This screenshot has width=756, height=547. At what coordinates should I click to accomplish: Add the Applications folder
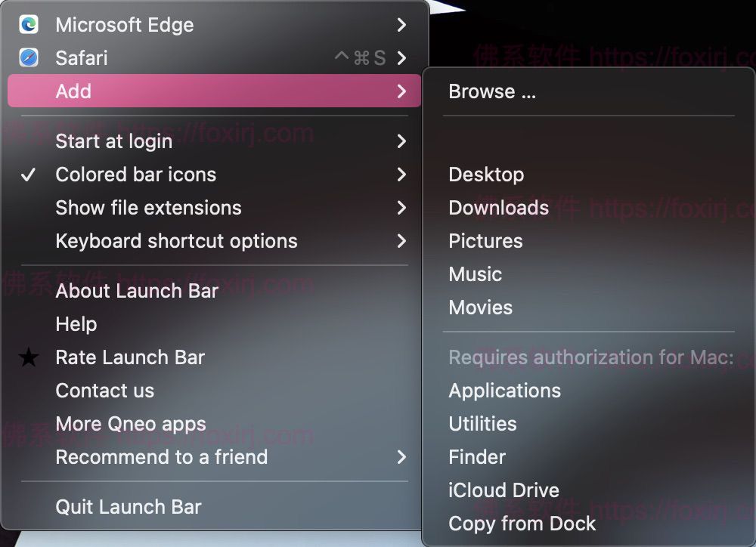504,391
